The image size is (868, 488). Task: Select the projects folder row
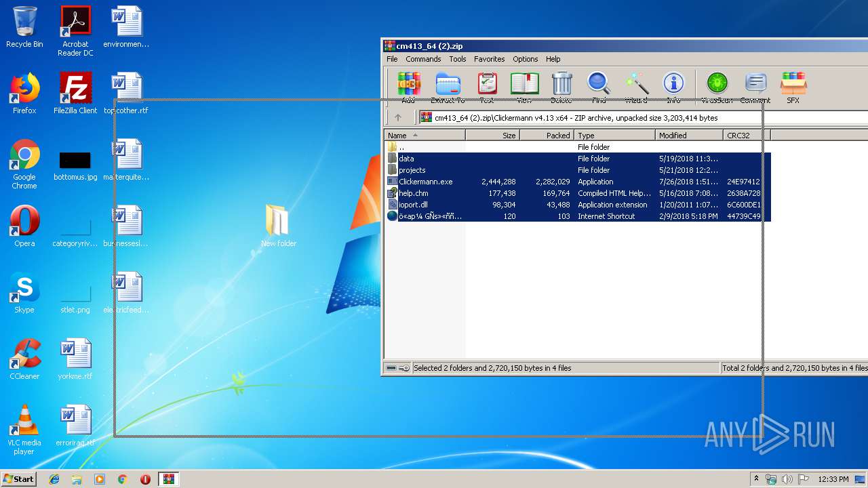pyautogui.click(x=578, y=170)
